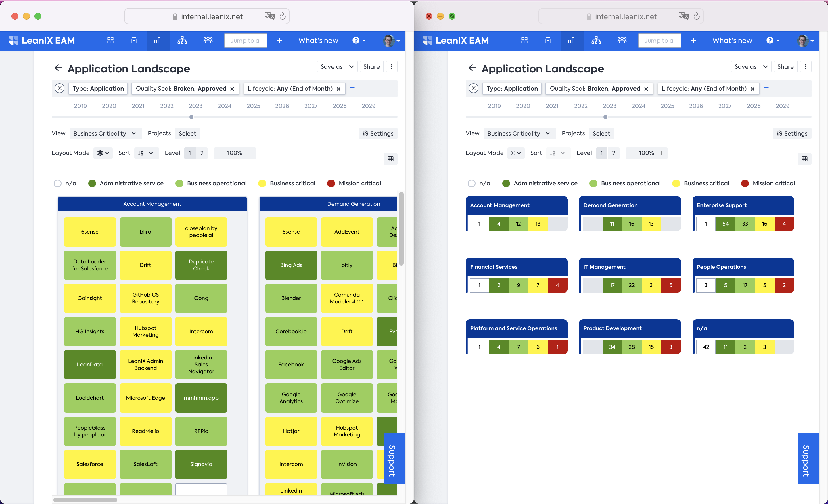
Task: Select the bar chart icon in top nav
Action: [x=157, y=40]
